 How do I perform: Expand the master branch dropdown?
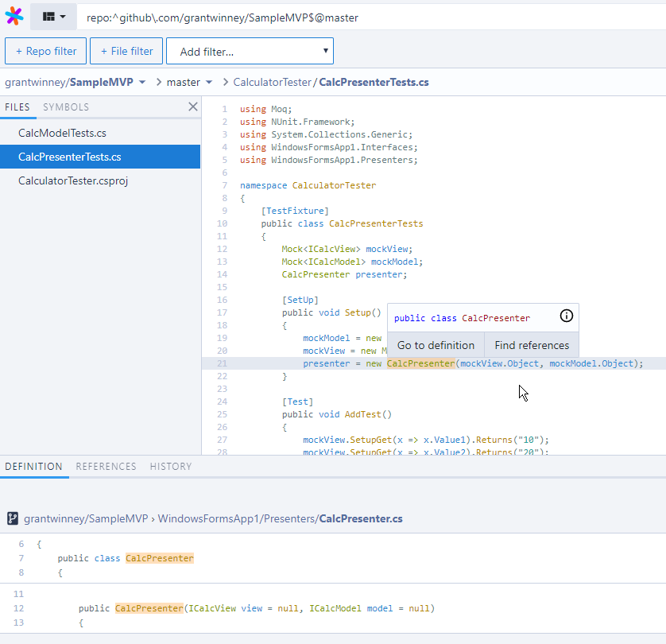[209, 82]
